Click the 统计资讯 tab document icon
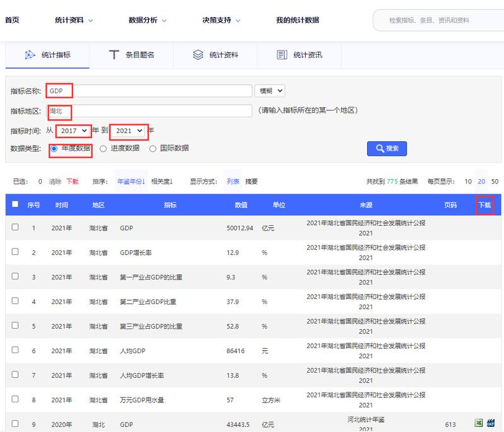The image size is (504, 432). [x=282, y=55]
